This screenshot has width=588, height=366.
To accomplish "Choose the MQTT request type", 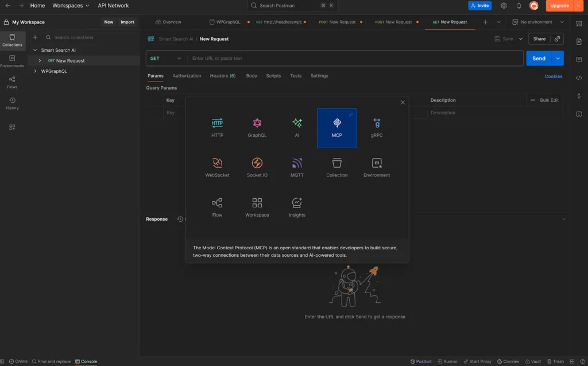I will 297,167.
